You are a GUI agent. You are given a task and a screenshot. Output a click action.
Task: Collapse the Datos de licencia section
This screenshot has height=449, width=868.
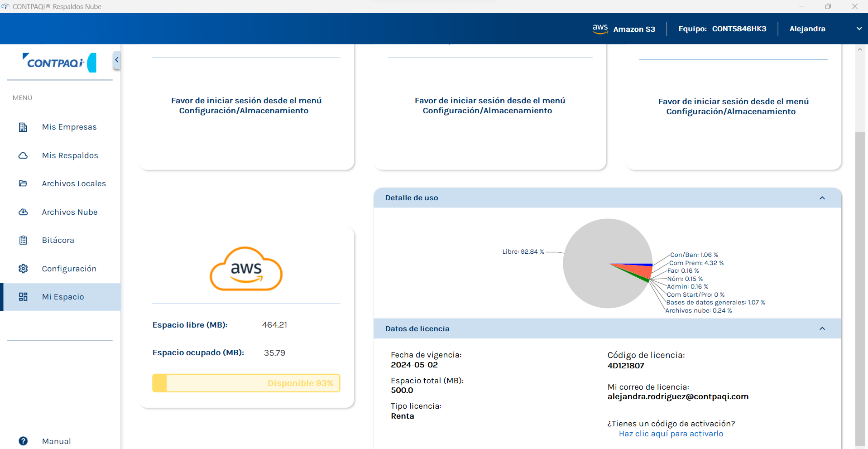coord(822,328)
